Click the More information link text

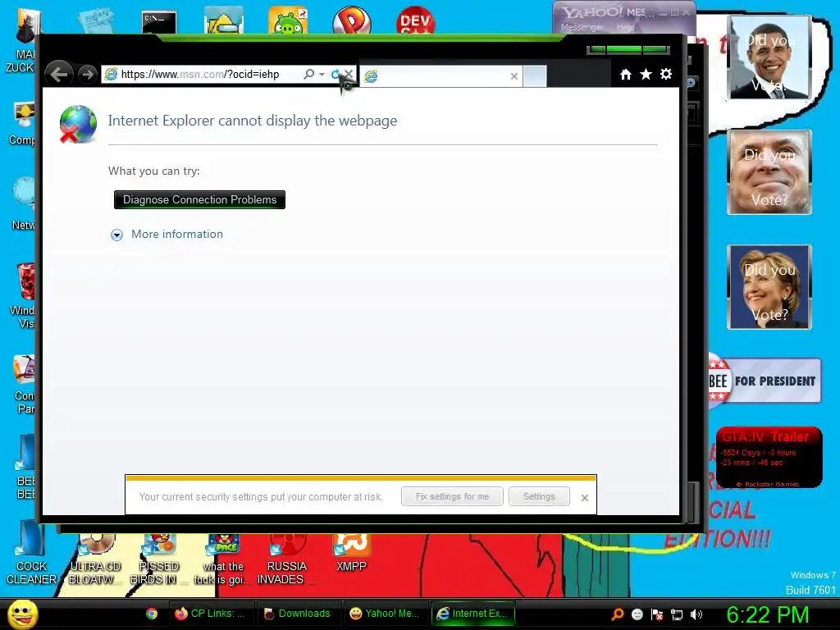177,234
